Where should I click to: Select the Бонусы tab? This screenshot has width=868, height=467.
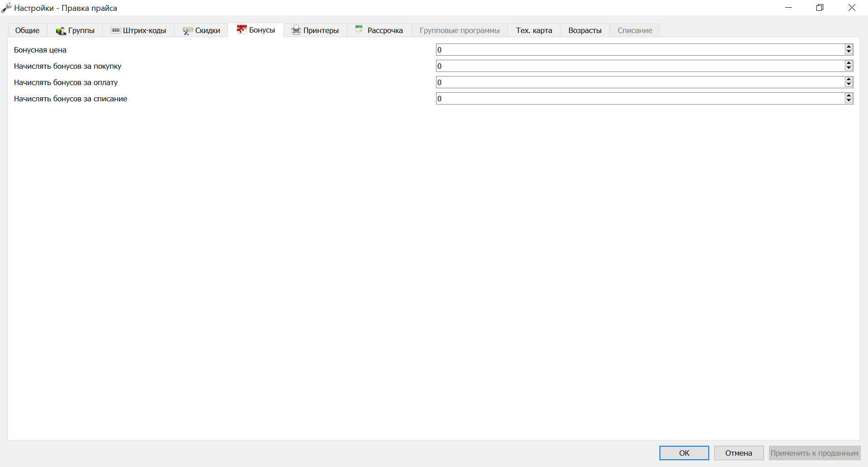pos(256,30)
